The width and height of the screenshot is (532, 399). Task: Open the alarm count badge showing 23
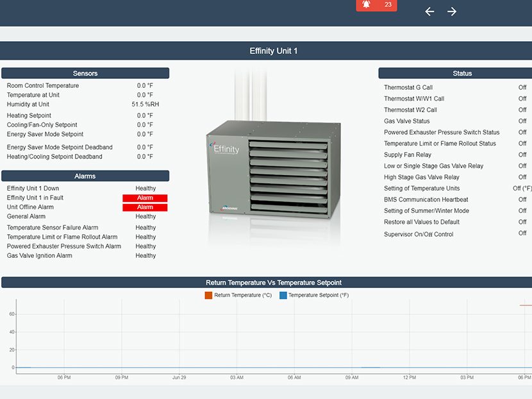(388, 4)
